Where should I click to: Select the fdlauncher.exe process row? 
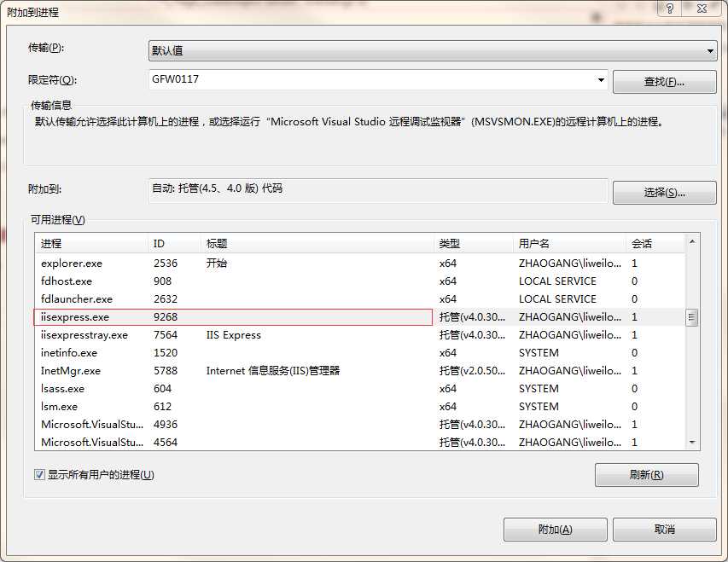(x=360, y=298)
